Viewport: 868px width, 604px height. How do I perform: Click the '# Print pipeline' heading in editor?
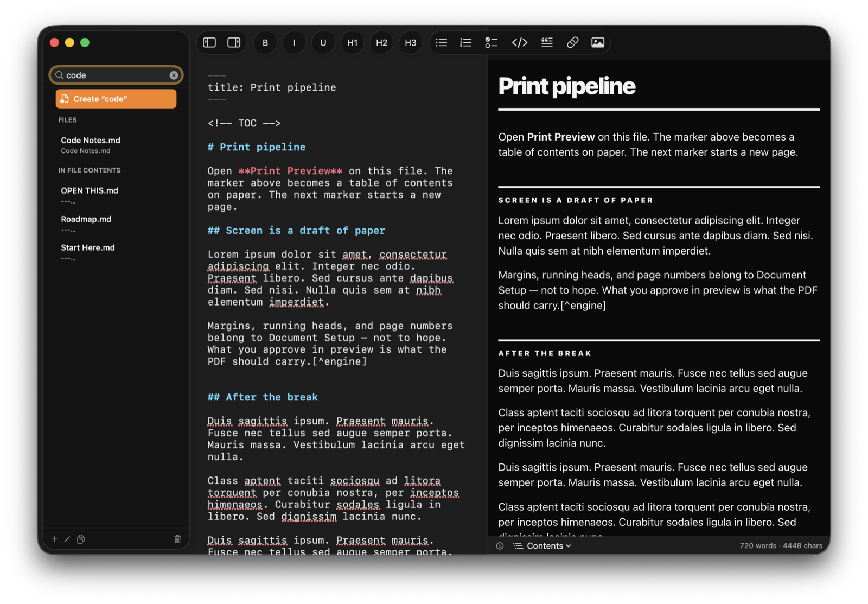click(256, 147)
